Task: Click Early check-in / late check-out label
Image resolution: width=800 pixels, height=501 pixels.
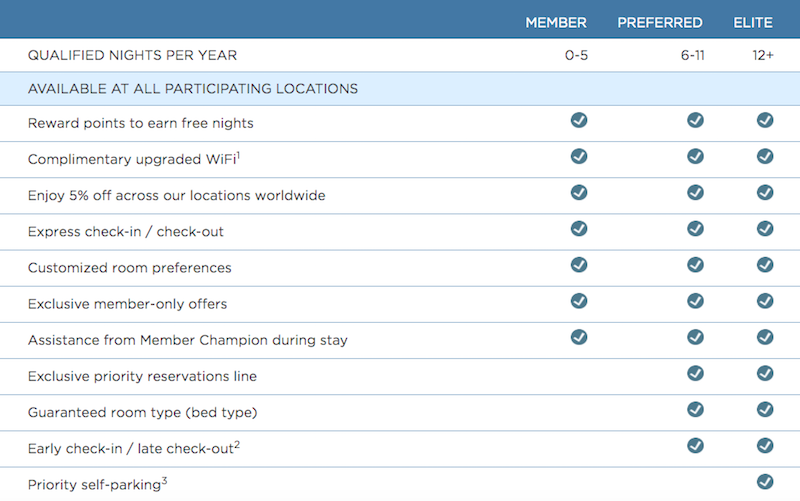Action: pos(134,448)
